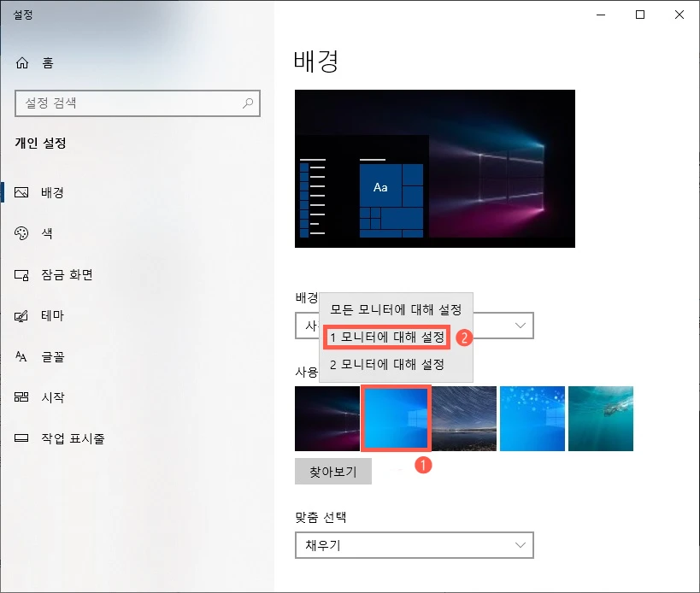Choose 1 모니터에 대해 설정 menu entry
Screen dimensions: 700x593
pyautogui.click(x=387, y=337)
